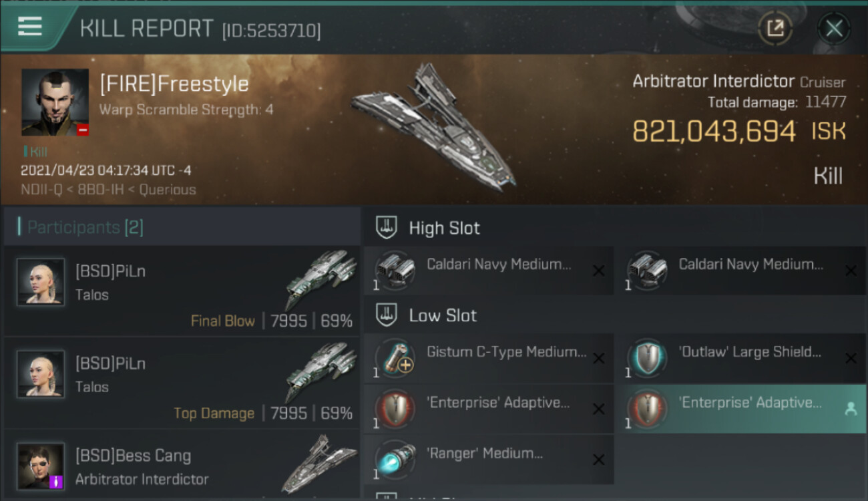Open [BSD]Bess Cang participant entry
Viewport: 868px width, 501px height.
(182, 466)
